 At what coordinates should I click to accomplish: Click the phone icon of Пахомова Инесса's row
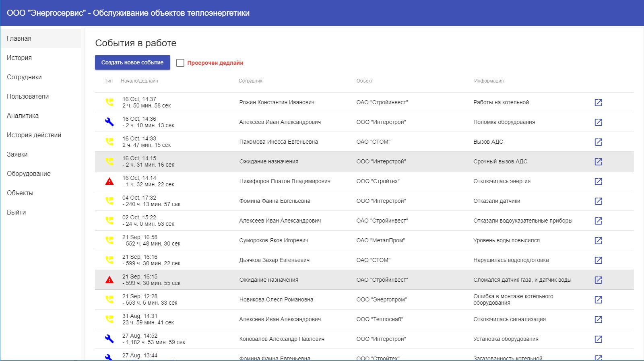pyautogui.click(x=109, y=142)
